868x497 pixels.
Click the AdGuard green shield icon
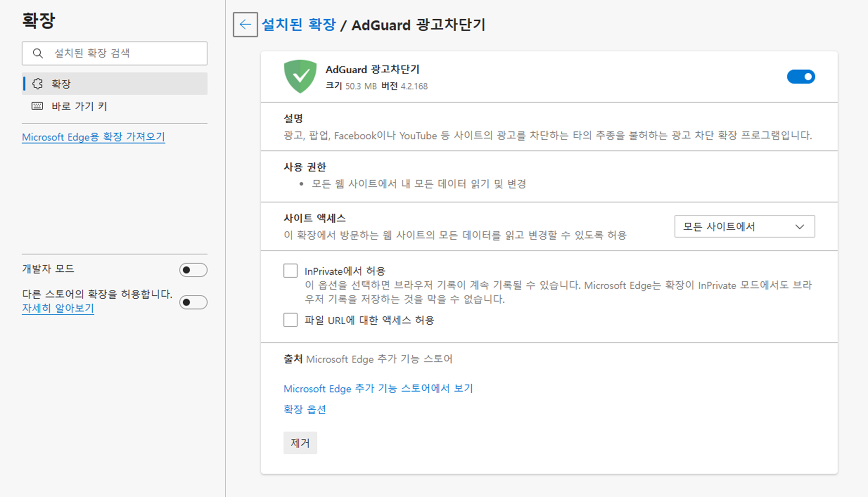coord(300,76)
